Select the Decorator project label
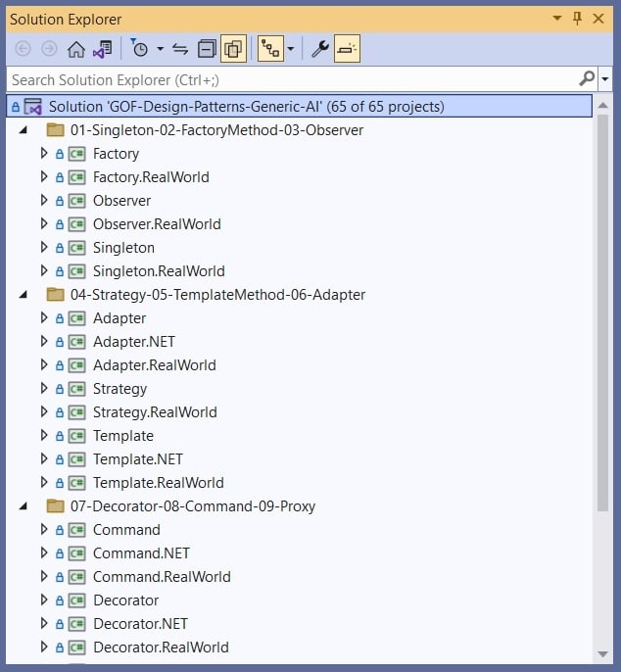This screenshot has width=621, height=672. (x=126, y=600)
